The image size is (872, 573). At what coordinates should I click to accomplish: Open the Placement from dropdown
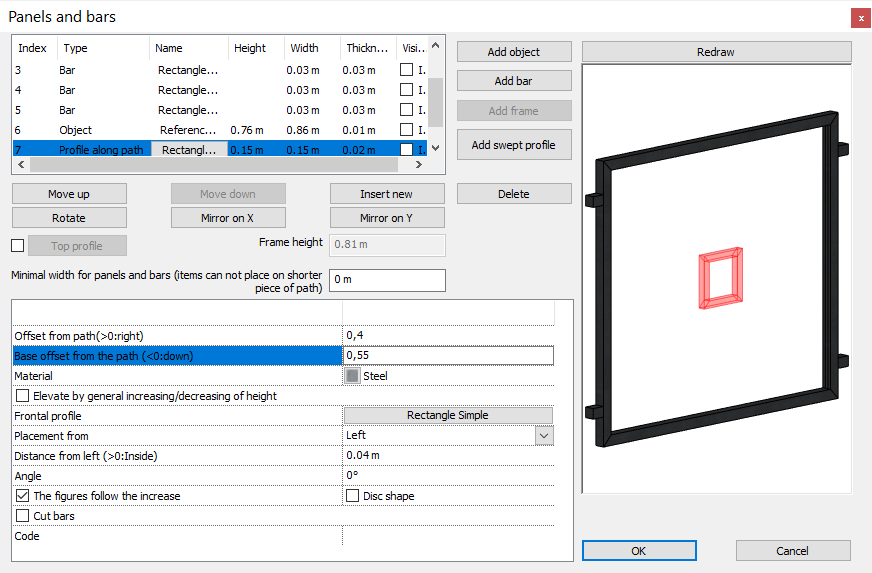click(x=543, y=435)
